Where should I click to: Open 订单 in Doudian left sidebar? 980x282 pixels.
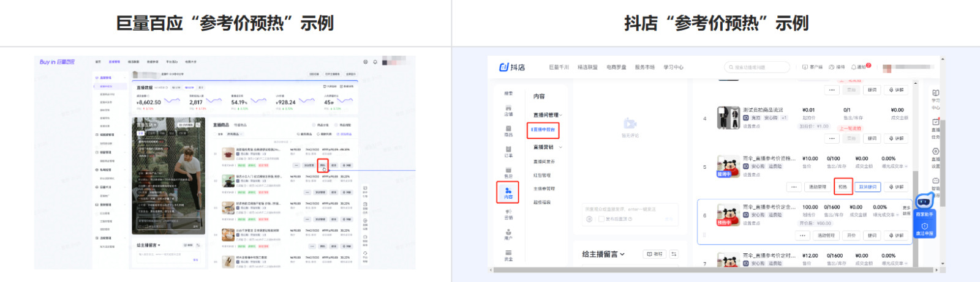point(508,152)
